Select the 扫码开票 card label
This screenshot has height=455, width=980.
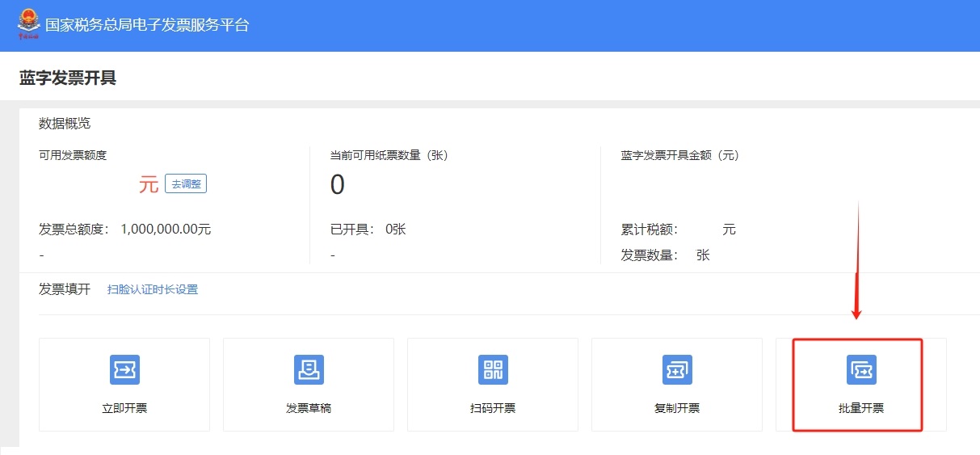[x=493, y=408]
